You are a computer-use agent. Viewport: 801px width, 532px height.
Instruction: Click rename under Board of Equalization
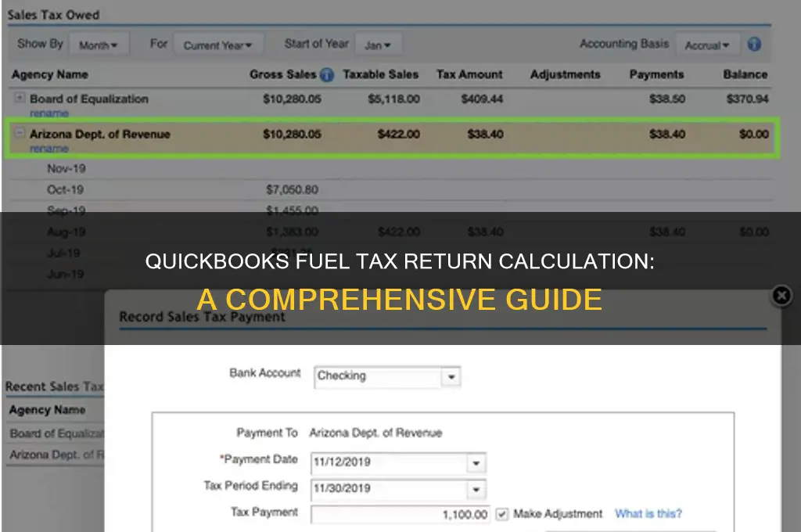tap(49, 113)
